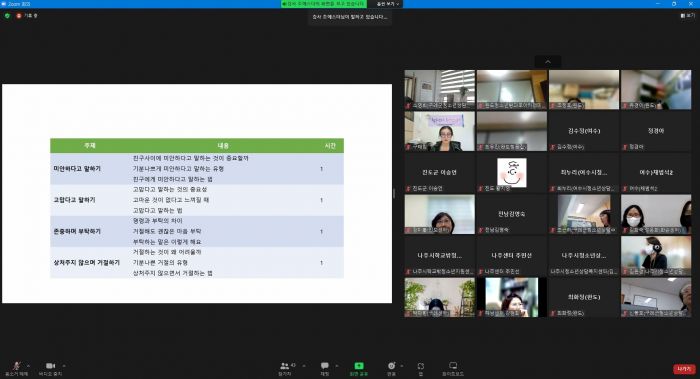Viewport: 700px width, 379px height.
Task: Open the Participants panel icon
Action: click(x=285, y=368)
